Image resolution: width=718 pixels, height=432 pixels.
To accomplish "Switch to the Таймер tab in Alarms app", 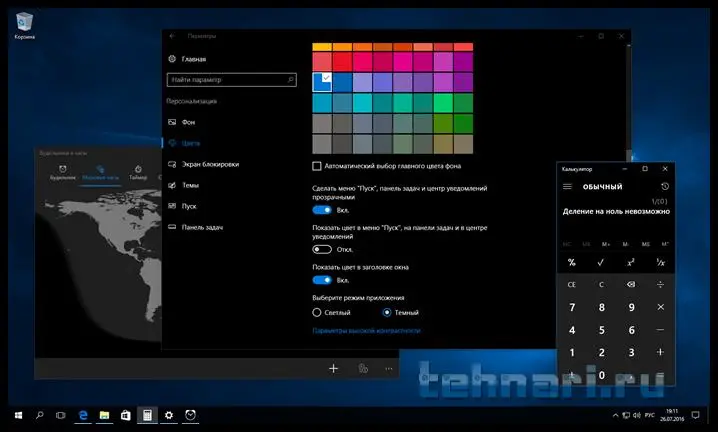I will pyautogui.click(x=138, y=174).
